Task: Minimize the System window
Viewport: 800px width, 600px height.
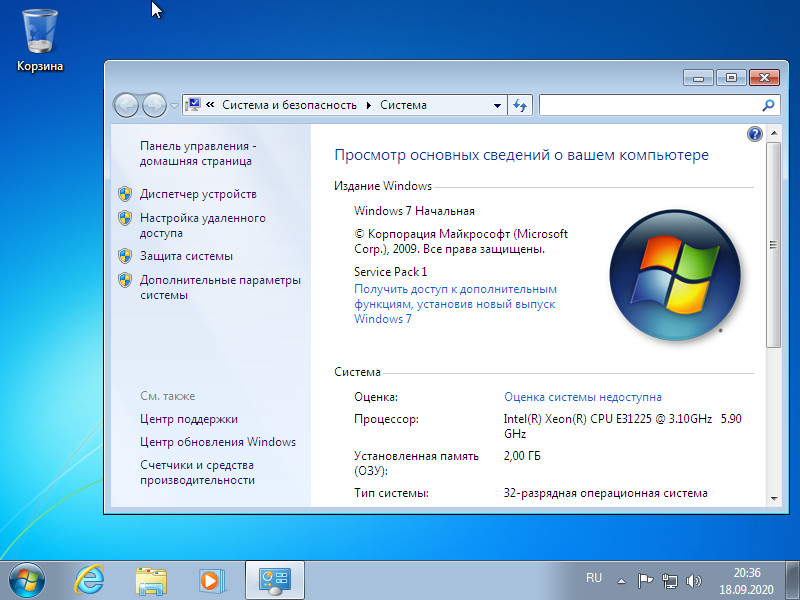Action: click(698, 78)
